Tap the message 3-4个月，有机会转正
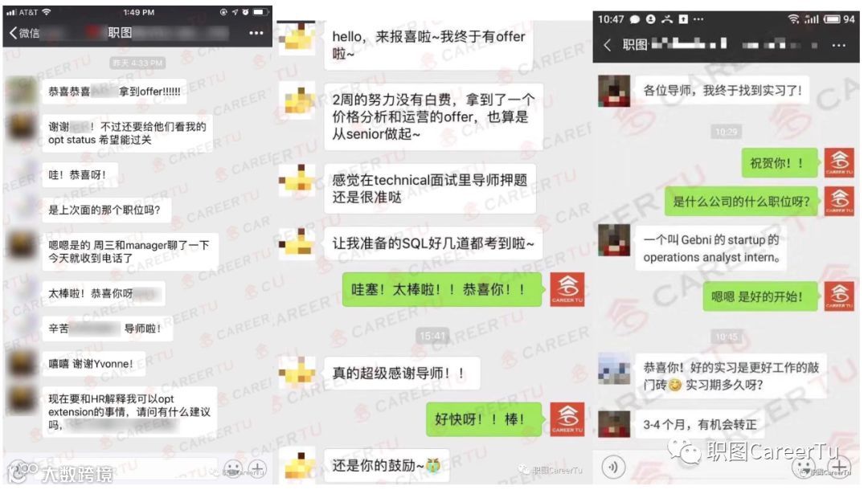This screenshot has height=490, width=868. click(x=700, y=425)
